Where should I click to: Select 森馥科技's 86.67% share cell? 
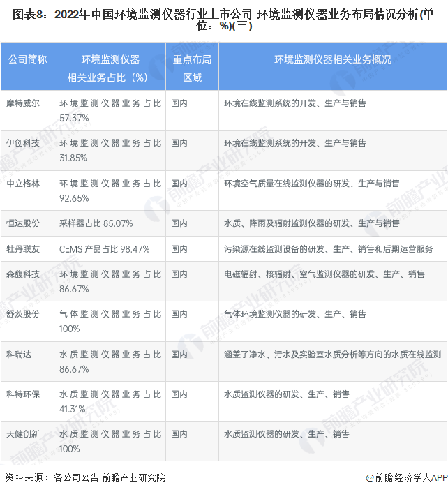pyautogui.click(x=110, y=282)
